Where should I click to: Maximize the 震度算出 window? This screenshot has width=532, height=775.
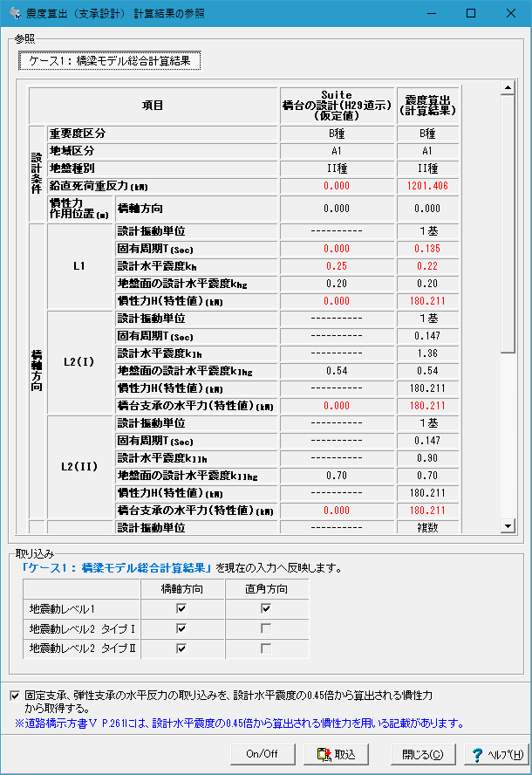(471, 13)
